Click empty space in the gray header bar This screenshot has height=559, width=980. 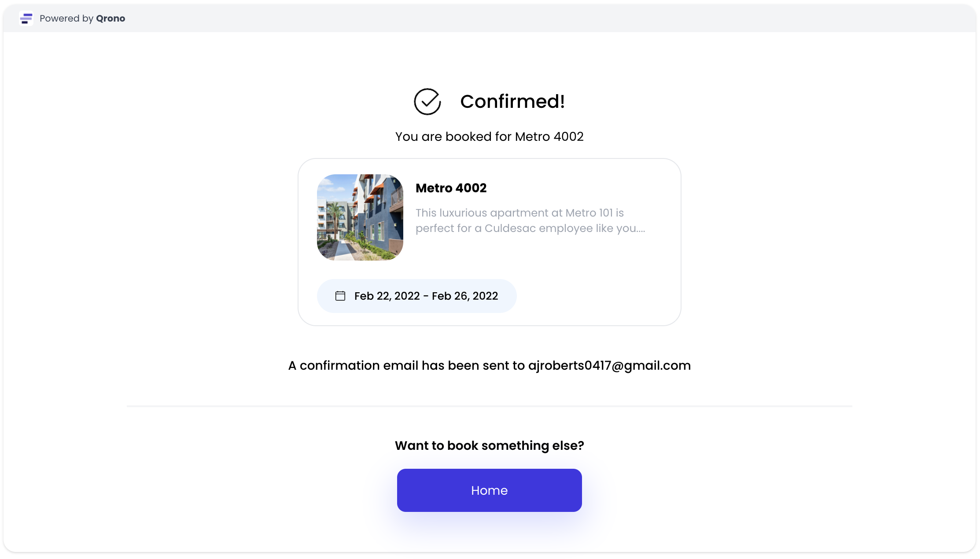coord(528,18)
